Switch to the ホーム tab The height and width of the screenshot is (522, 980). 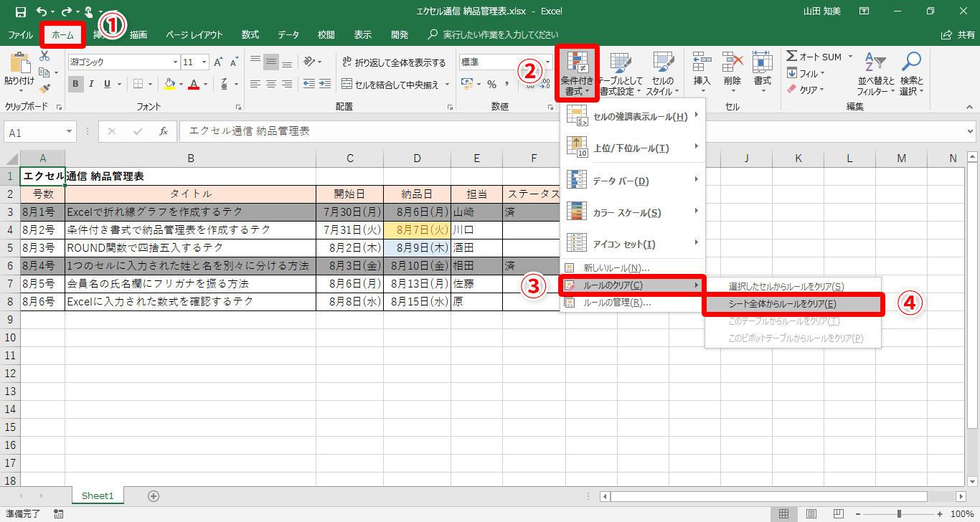(63, 34)
